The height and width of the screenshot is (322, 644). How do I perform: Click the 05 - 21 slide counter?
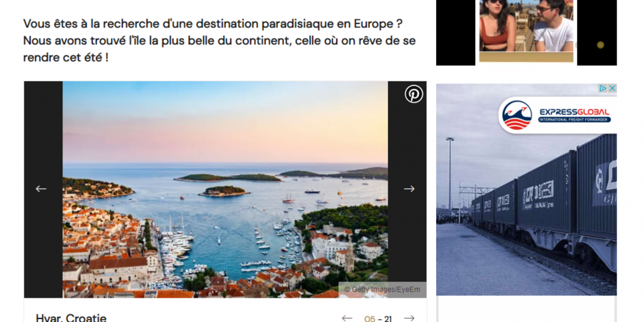[378, 318]
